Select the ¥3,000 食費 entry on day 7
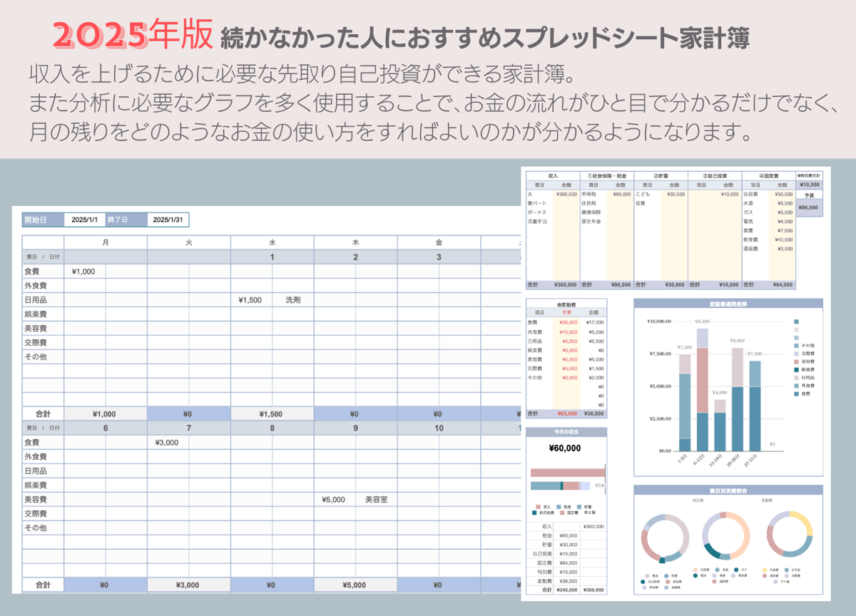Viewport: 856px width, 616px height. point(167,443)
